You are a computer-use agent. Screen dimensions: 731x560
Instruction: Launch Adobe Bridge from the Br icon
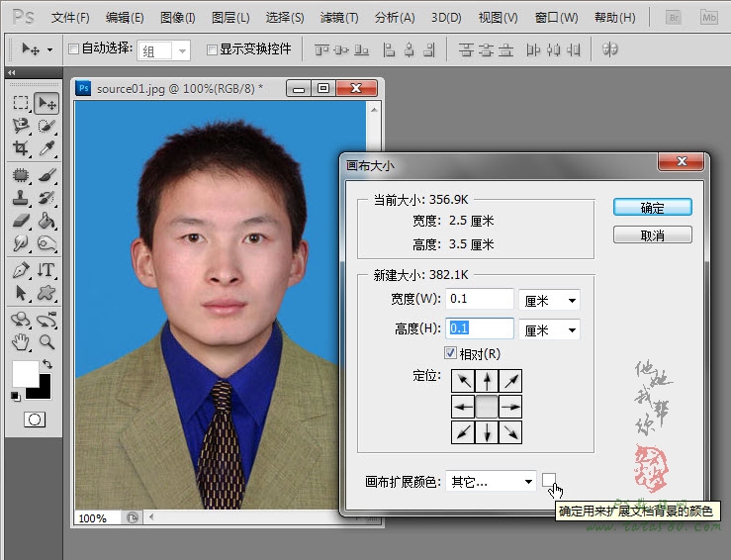[674, 18]
